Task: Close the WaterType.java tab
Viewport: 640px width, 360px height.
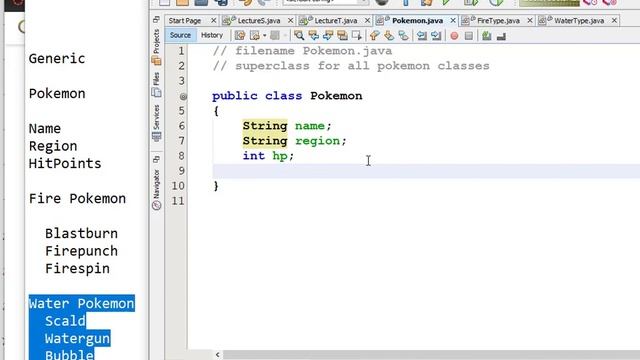Action: coord(614,20)
